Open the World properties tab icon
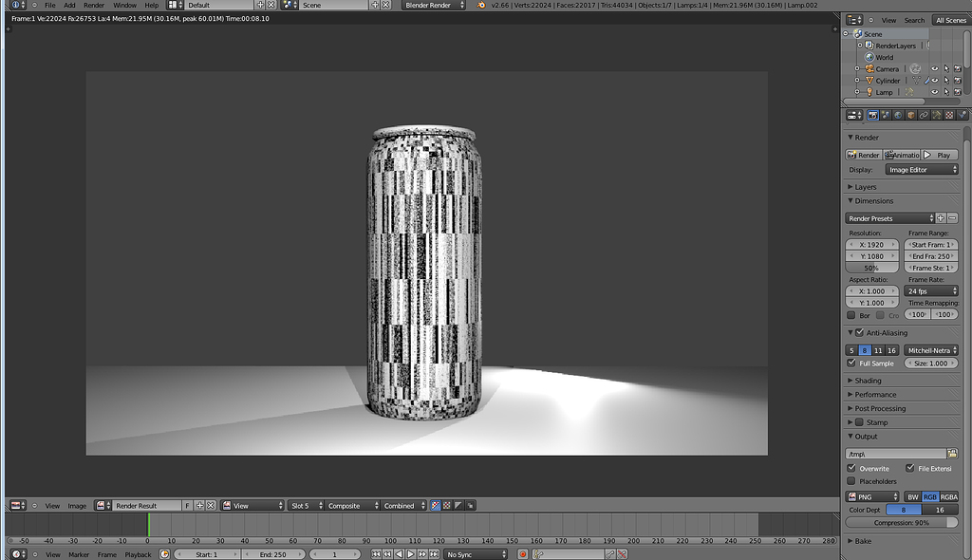 point(898,116)
